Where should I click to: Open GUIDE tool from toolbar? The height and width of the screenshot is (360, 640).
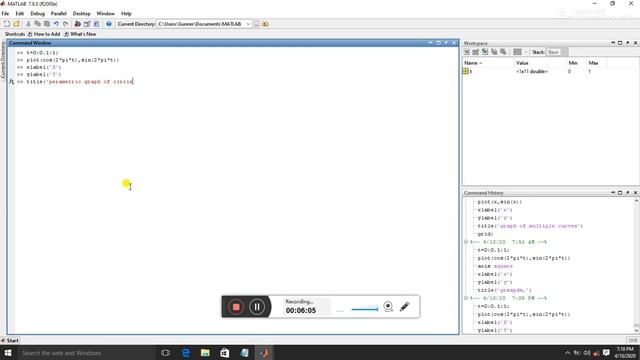coord(87,24)
